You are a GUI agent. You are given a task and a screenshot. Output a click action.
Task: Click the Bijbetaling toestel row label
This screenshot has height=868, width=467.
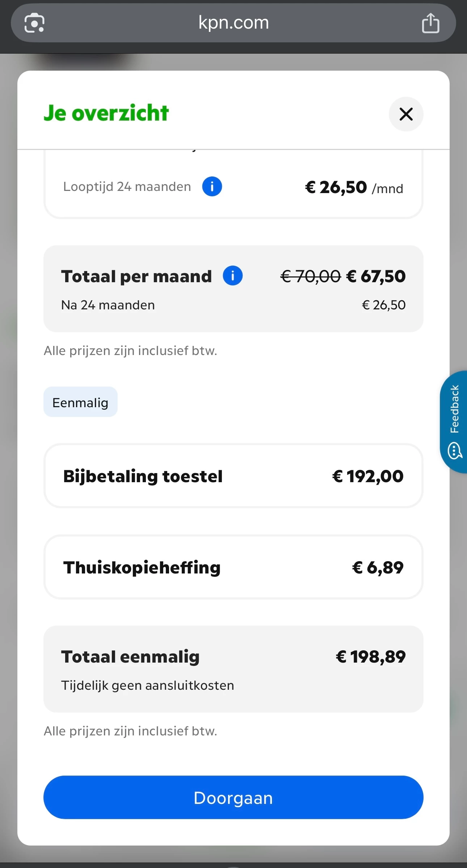coord(143,476)
